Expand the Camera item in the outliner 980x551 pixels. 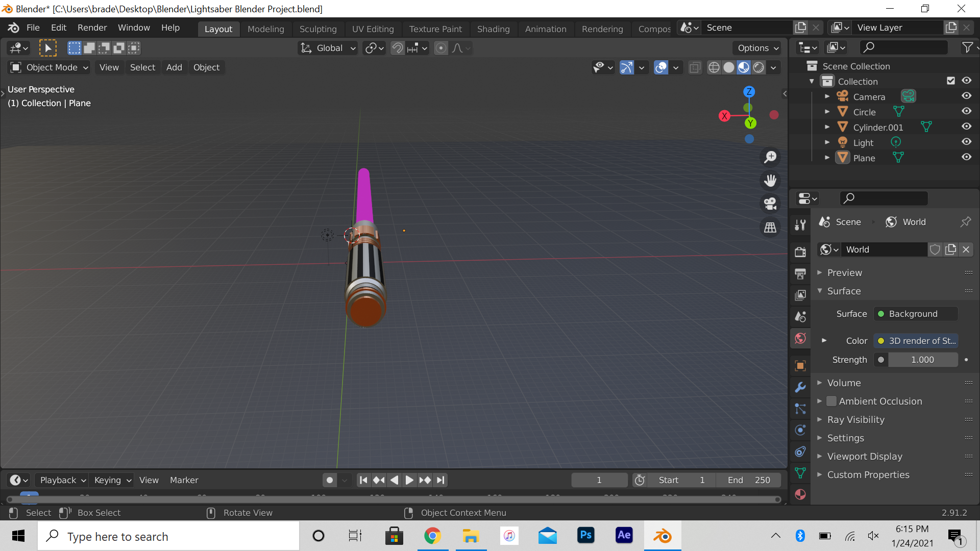pyautogui.click(x=827, y=96)
